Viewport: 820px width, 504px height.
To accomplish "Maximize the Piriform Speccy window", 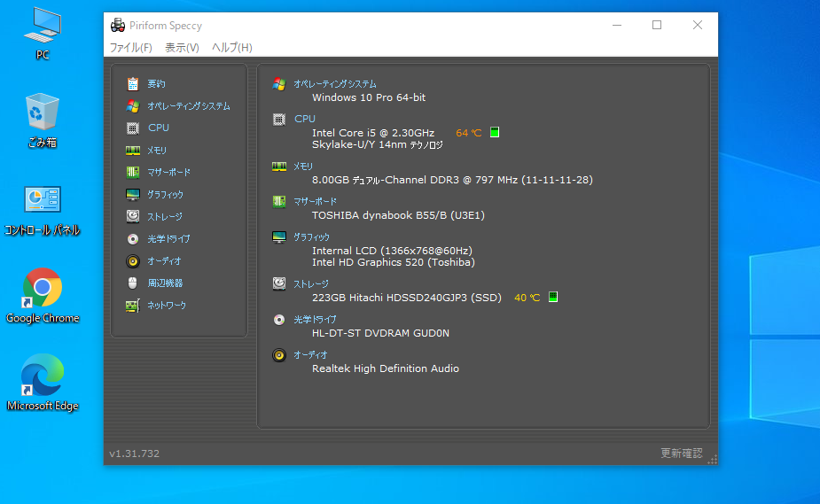I will tap(657, 25).
